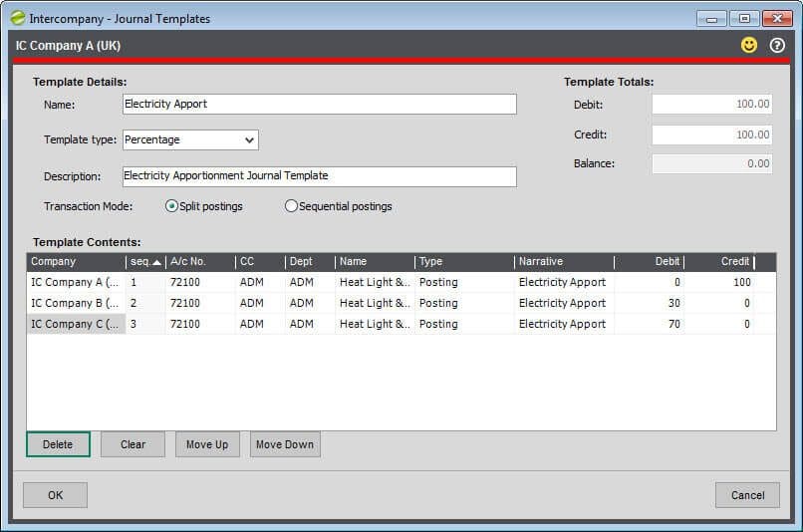Minimize the Journal Templates window

(x=712, y=19)
